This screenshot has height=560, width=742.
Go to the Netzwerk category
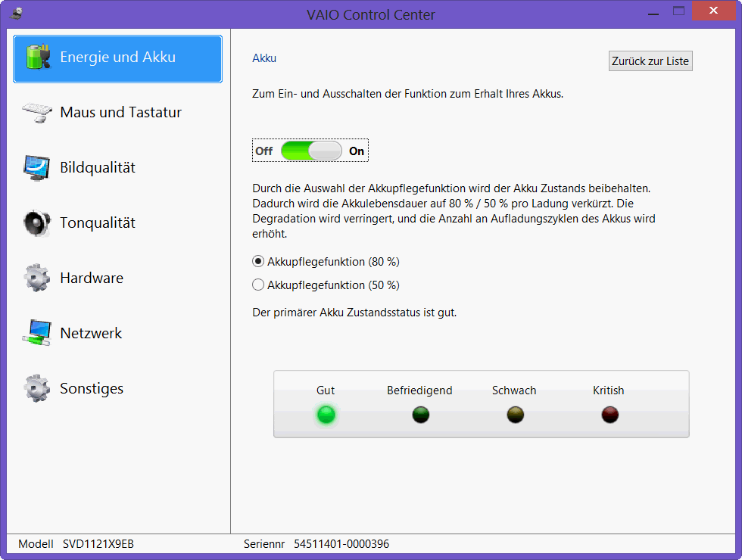pos(118,334)
